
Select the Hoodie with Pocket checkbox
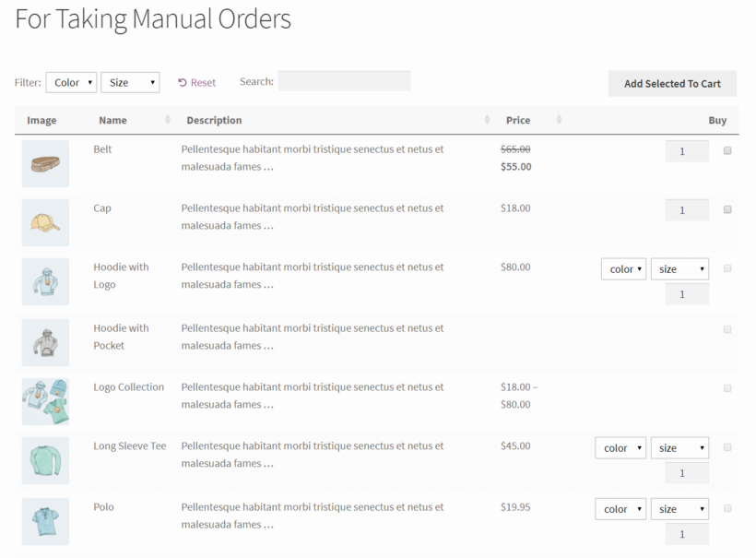[727, 329]
